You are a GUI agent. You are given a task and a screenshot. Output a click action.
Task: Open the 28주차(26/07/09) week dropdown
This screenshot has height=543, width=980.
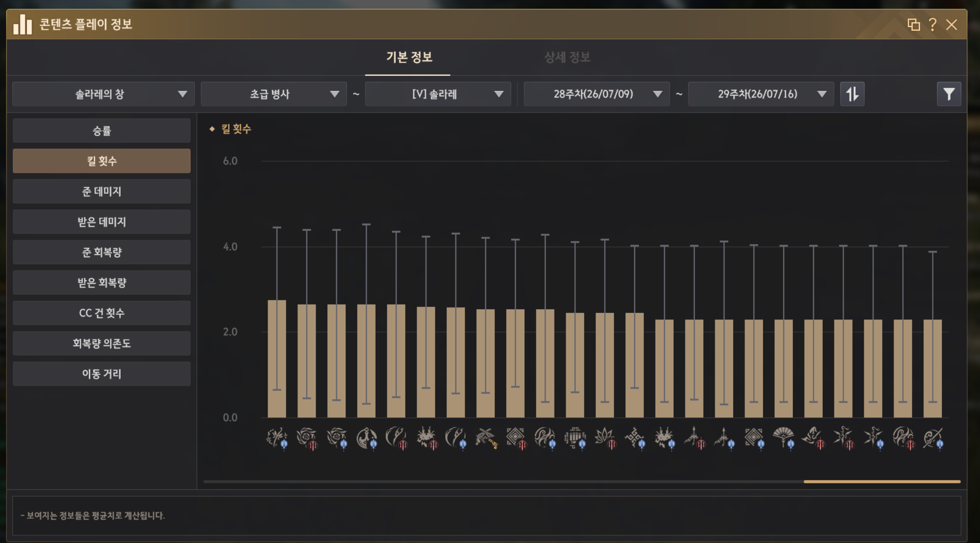coord(597,94)
